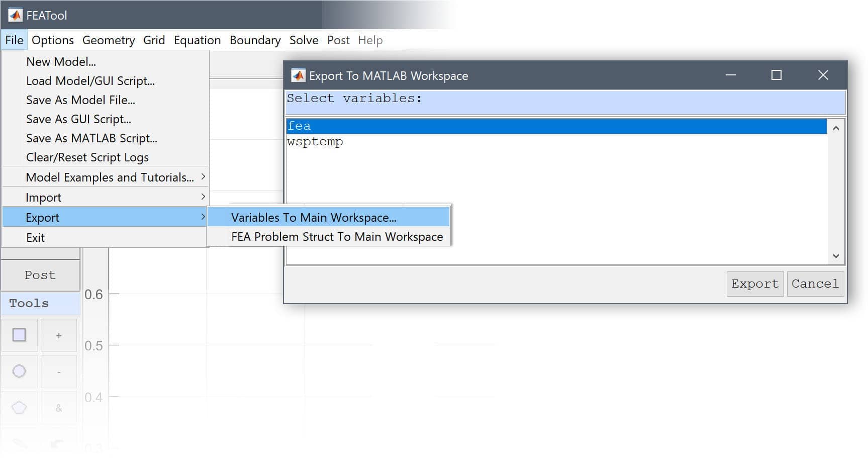
Task: Expand Model Examples and Tutorials submenu
Action: click(106, 177)
